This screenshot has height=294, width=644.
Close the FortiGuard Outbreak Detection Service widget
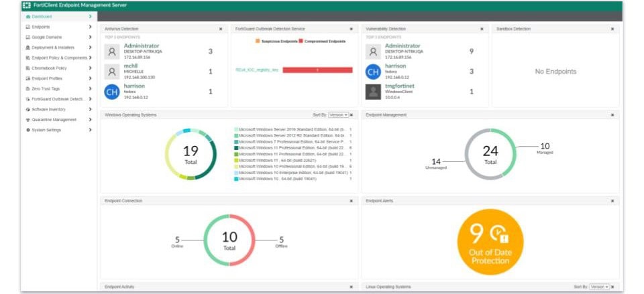351,29
